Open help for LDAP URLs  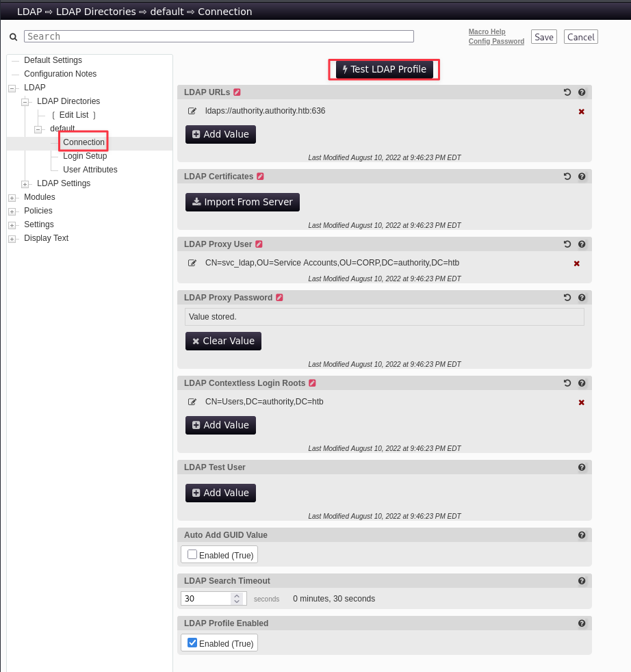pos(582,92)
